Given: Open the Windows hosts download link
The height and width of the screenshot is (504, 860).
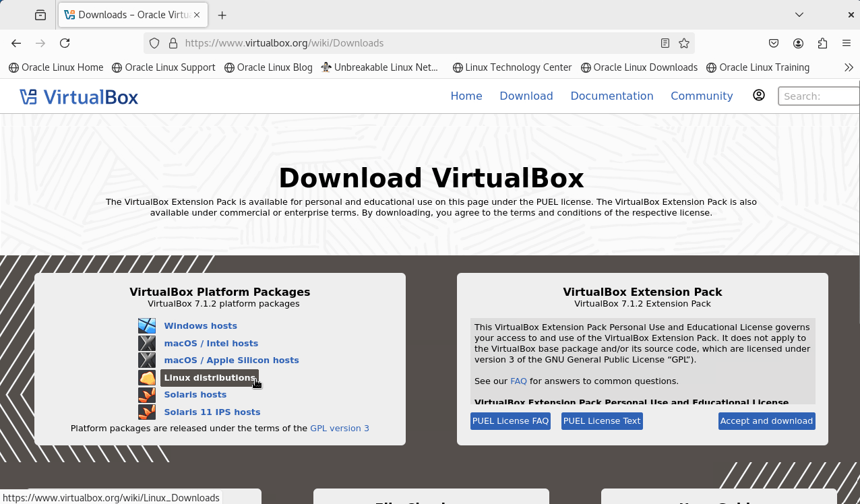Looking at the screenshot, I should (x=200, y=325).
